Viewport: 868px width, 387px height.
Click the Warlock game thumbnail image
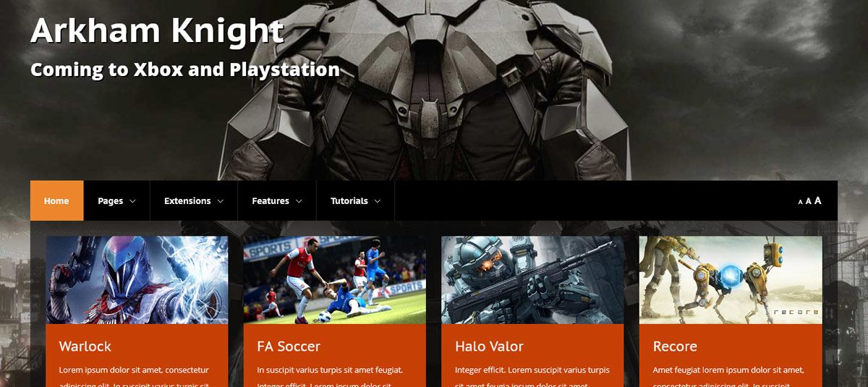[x=137, y=280]
